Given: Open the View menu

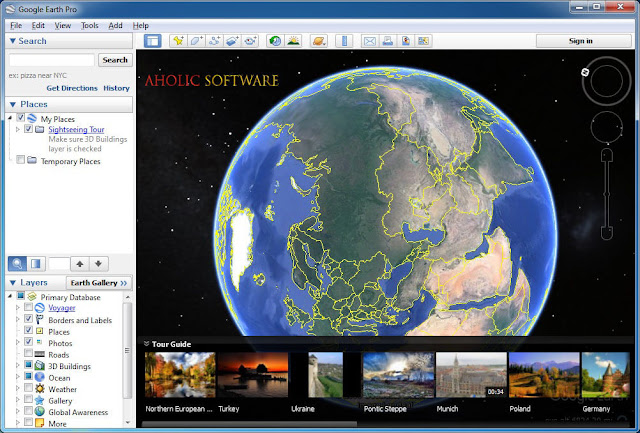Looking at the screenshot, I should point(62,25).
